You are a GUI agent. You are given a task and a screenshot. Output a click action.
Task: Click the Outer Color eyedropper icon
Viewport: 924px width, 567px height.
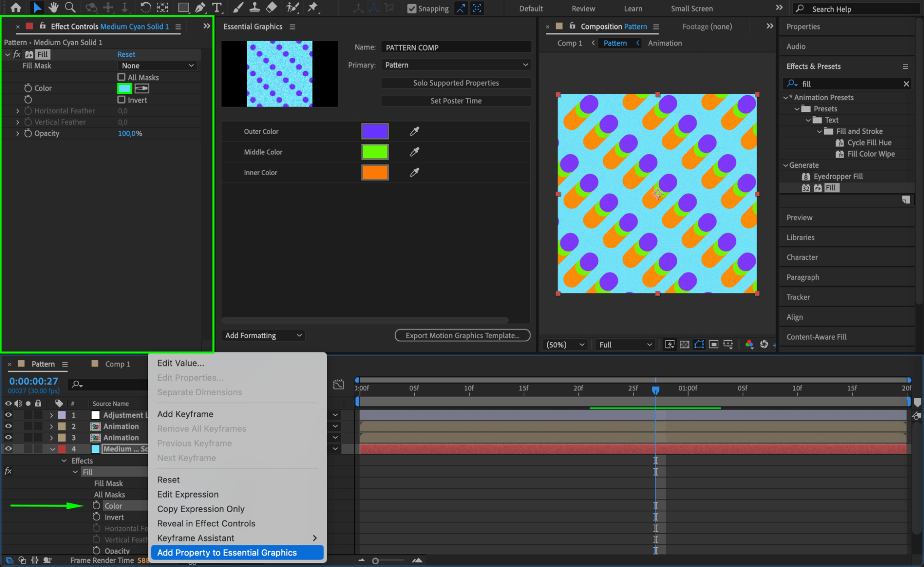414,132
